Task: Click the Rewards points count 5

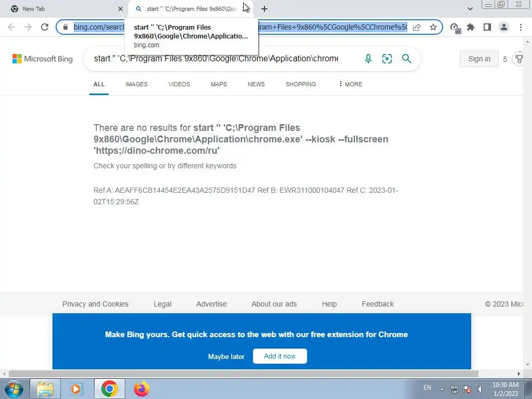Action: [x=505, y=59]
